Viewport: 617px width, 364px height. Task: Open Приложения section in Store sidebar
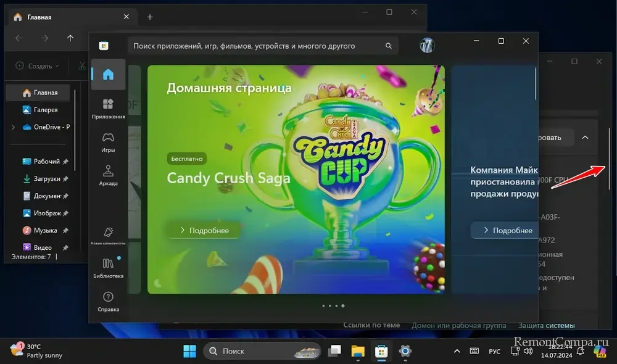[x=108, y=109]
